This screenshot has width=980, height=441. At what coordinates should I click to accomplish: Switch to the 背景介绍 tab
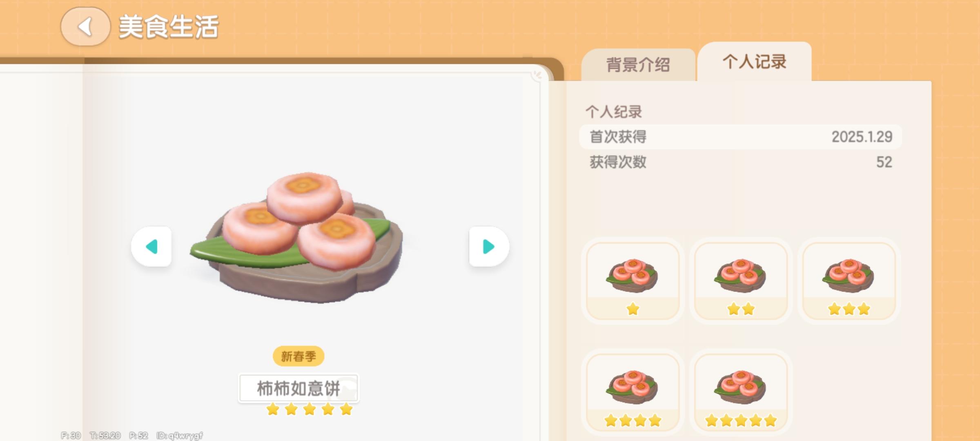[x=638, y=65]
